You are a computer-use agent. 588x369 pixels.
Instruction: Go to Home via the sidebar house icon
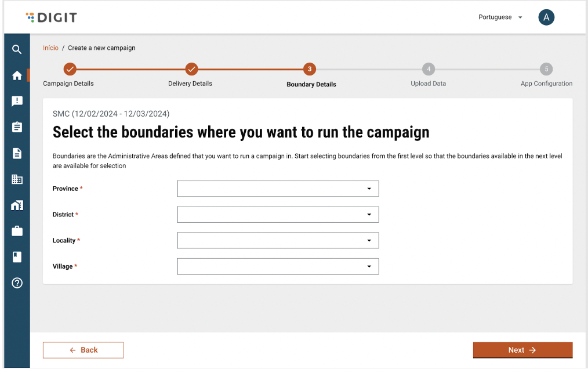(17, 75)
